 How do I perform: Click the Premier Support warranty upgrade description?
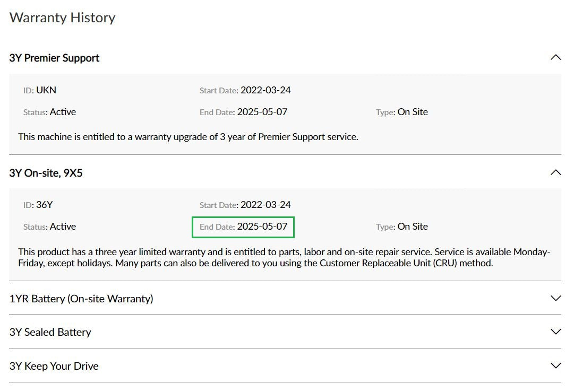point(188,137)
